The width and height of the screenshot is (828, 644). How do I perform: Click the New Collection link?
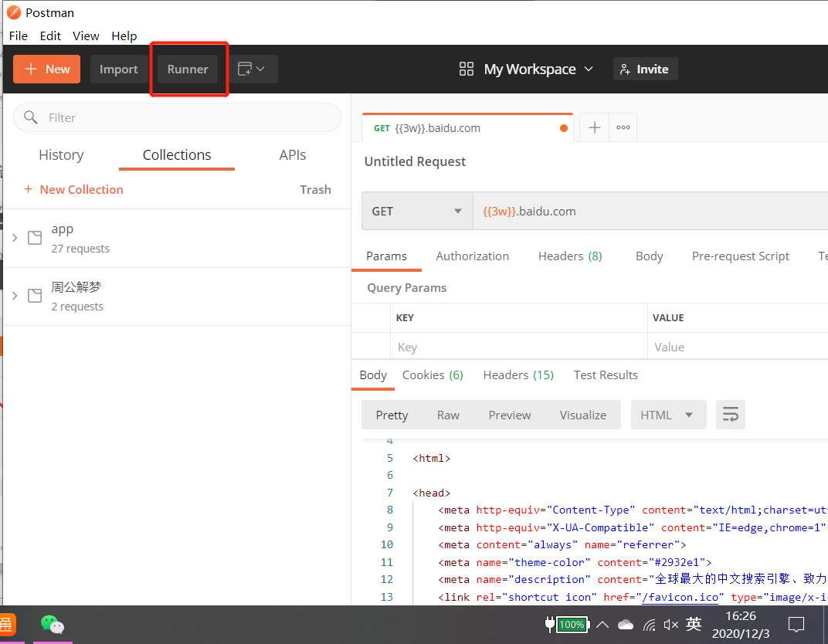73,189
